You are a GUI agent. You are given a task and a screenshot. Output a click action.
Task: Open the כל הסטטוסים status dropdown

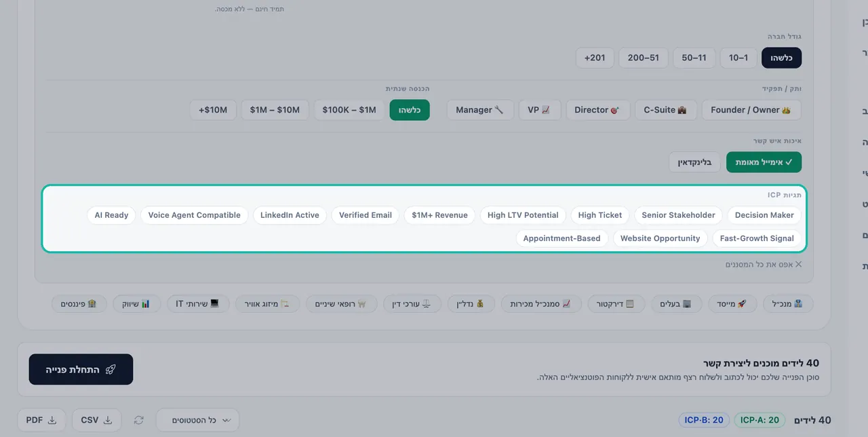point(197,420)
